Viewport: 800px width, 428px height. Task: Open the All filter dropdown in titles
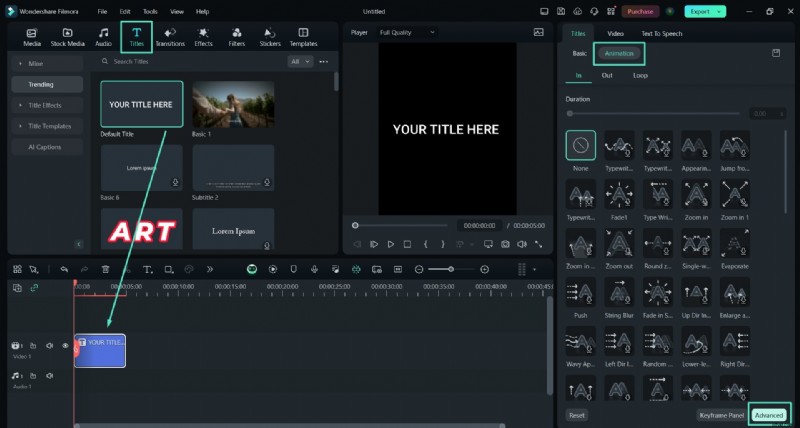point(300,61)
